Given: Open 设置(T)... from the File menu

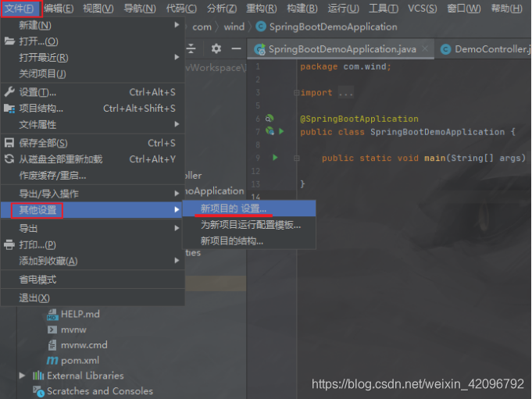Looking at the screenshot, I should coord(93,92).
